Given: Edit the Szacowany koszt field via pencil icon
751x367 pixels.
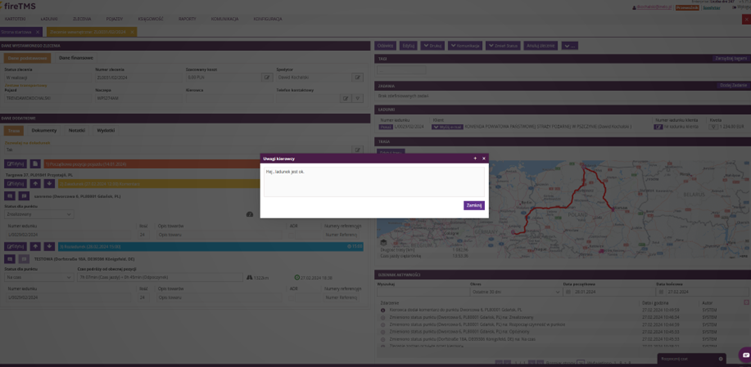Looking at the screenshot, I should click(x=267, y=77).
